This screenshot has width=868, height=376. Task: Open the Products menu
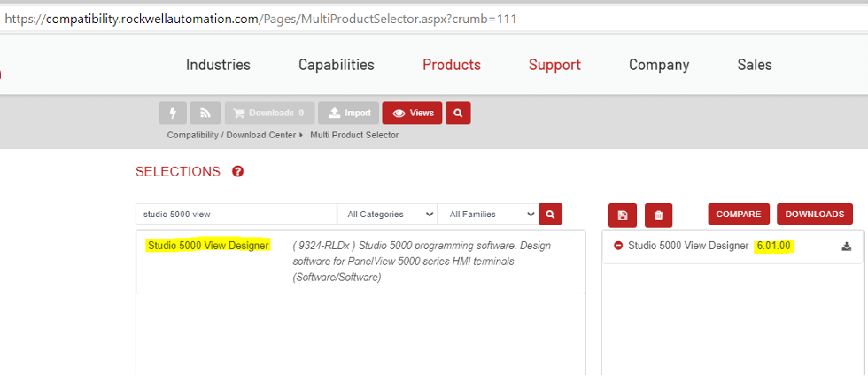tap(452, 65)
